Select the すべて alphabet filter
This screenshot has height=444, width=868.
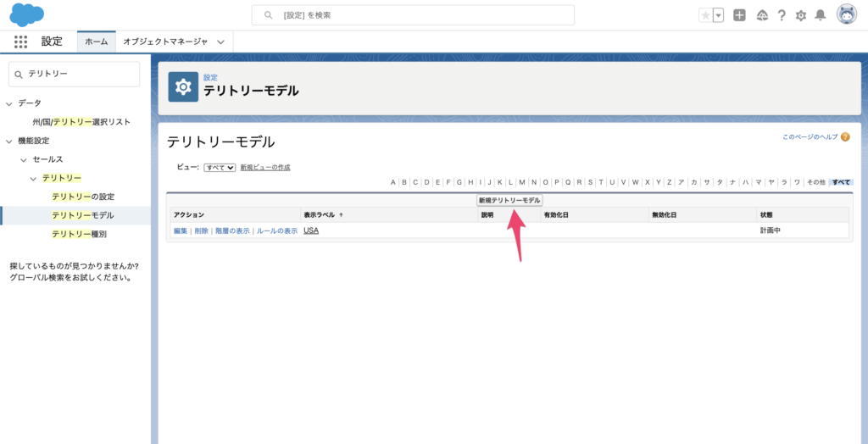(x=841, y=182)
